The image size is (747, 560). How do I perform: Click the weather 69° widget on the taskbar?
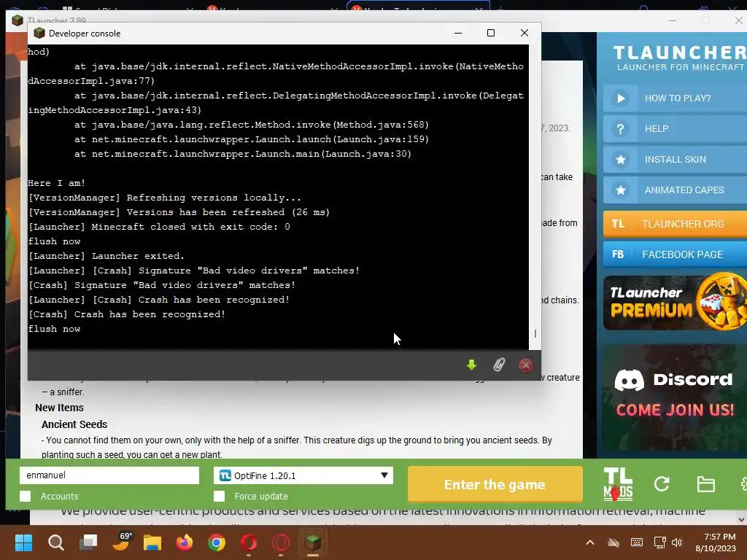pos(121,542)
